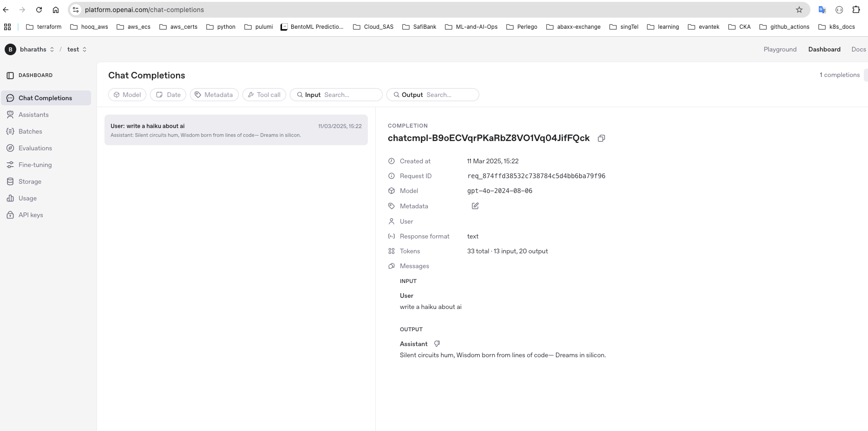Edit metadata using the pencil icon
The height and width of the screenshot is (431, 868).
click(475, 206)
